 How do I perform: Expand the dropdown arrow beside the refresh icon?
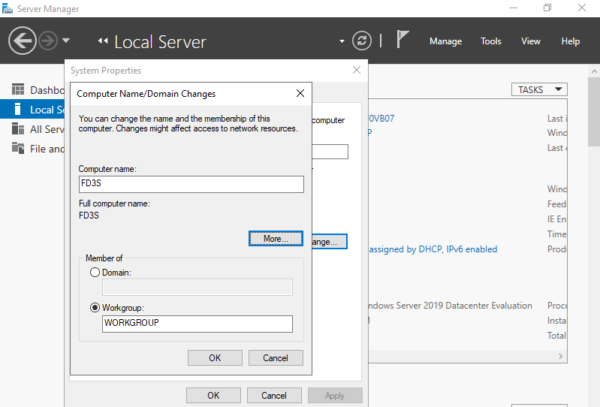coord(342,41)
